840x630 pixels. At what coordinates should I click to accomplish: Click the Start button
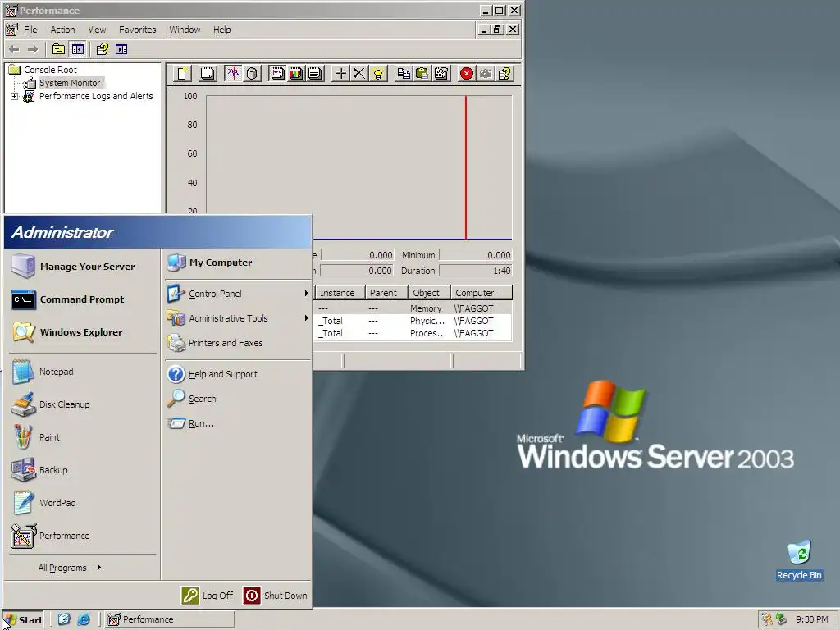pos(23,620)
